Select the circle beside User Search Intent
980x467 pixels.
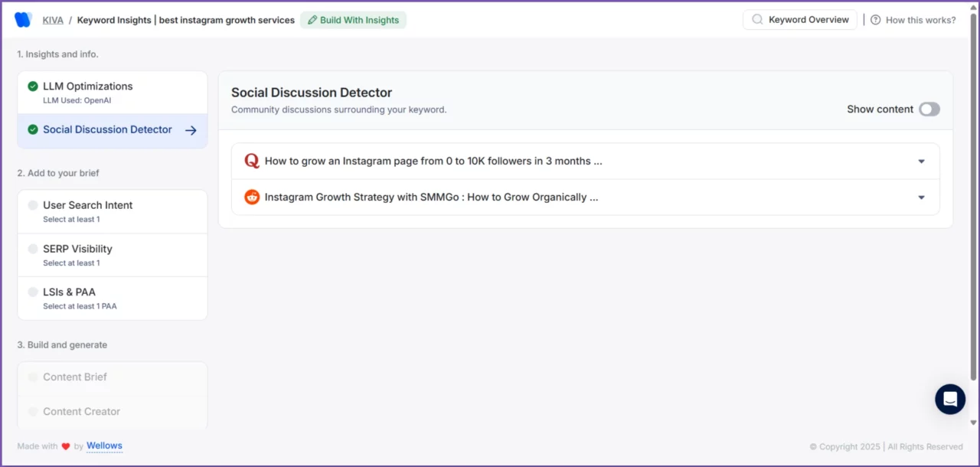coord(32,205)
